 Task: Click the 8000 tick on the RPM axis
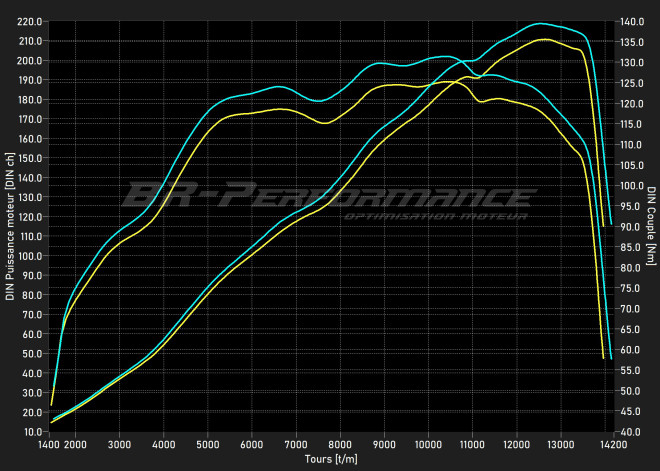click(340, 444)
